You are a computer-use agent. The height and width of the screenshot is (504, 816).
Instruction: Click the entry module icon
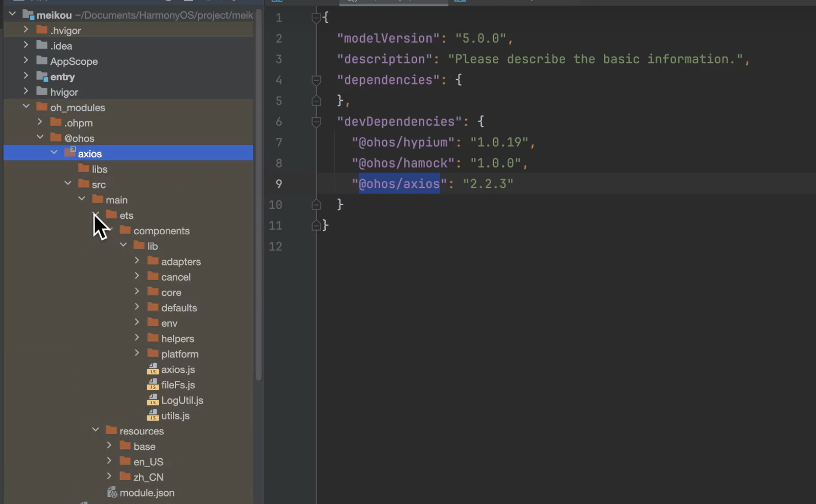pos(42,76)
